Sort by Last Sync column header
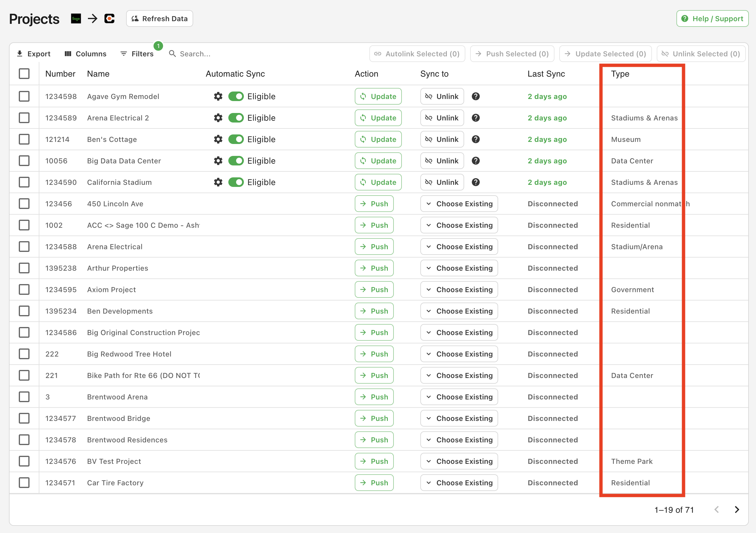756x533 pixels. 546,74
